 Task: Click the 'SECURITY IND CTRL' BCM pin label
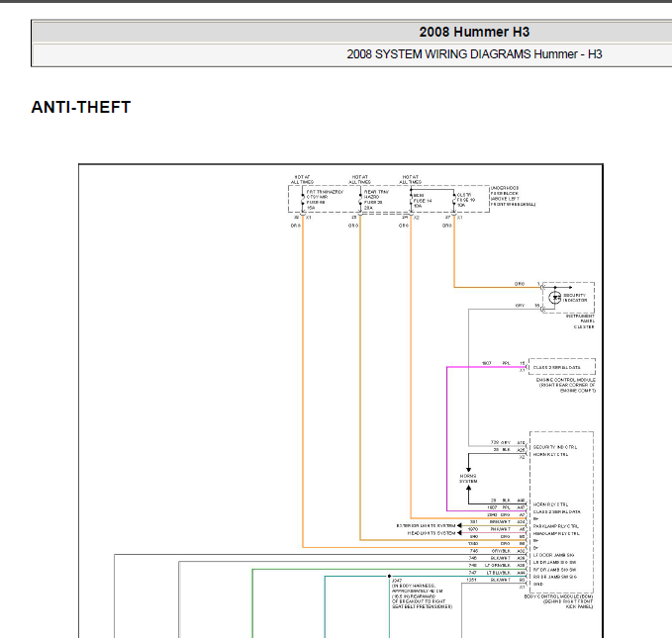(x=554, y=447)
